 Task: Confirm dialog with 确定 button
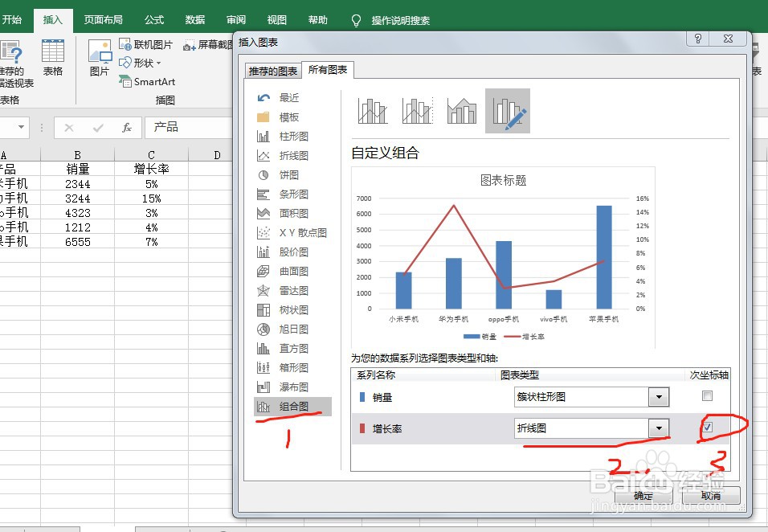pyautogui.click(x=643, y=496)
